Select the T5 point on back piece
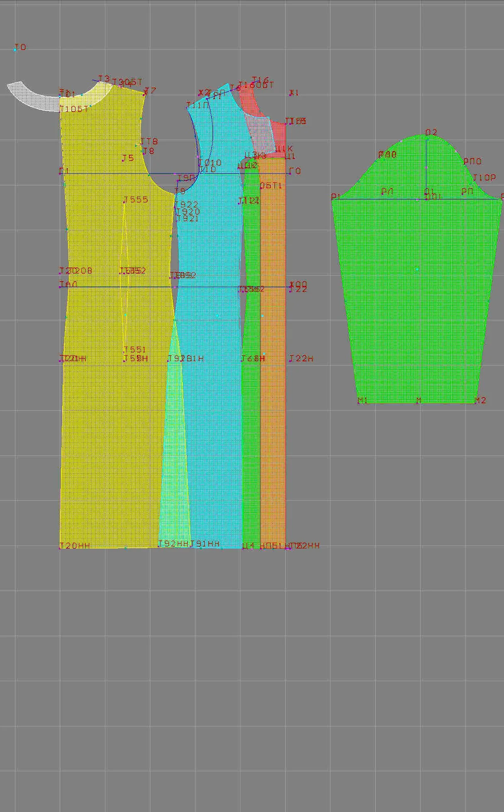504x812 pixels. point(128,158)
